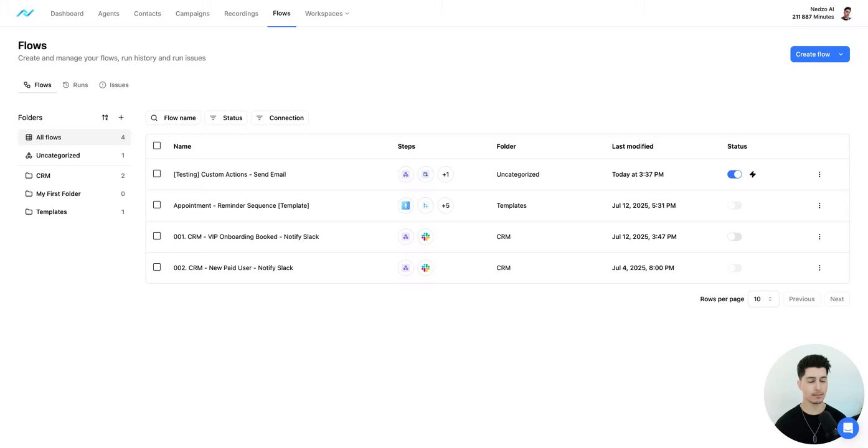Switch to the Runs tab

(75, 85)
